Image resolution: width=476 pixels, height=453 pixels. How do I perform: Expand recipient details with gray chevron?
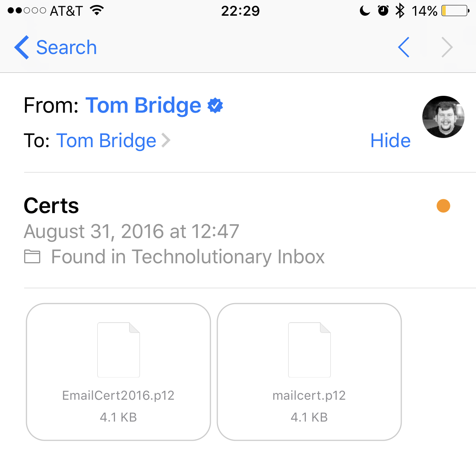tap(166, 141)
